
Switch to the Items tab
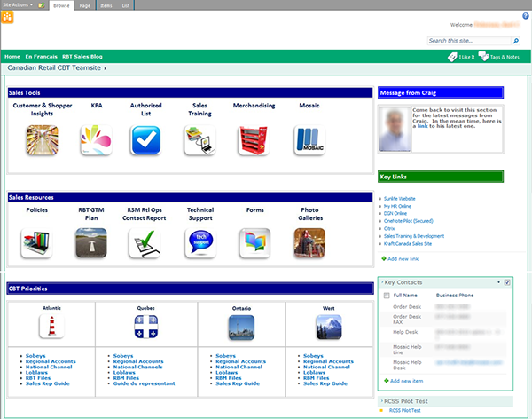click(x=106, y=5)
